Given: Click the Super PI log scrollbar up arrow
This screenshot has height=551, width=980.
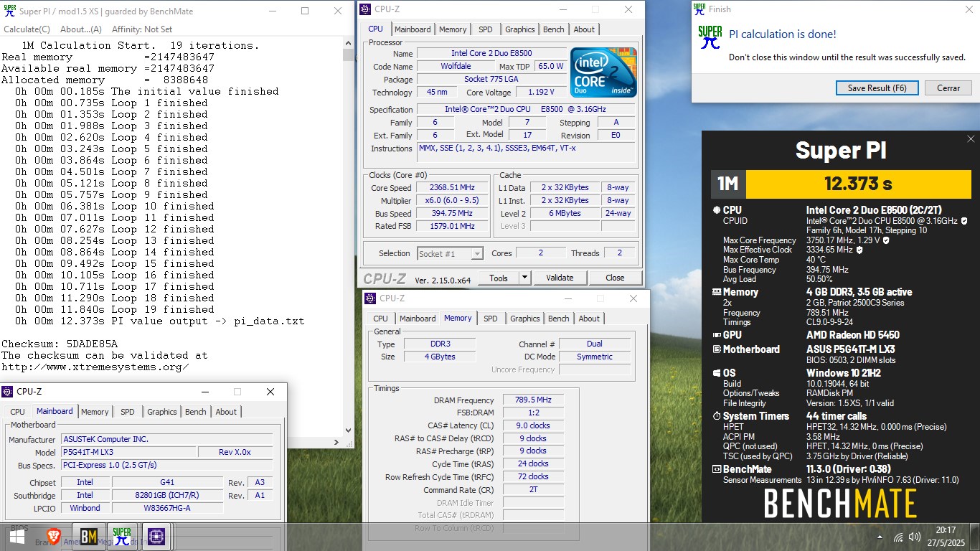Looking at the screenshot, I should (x=349, y=44).
